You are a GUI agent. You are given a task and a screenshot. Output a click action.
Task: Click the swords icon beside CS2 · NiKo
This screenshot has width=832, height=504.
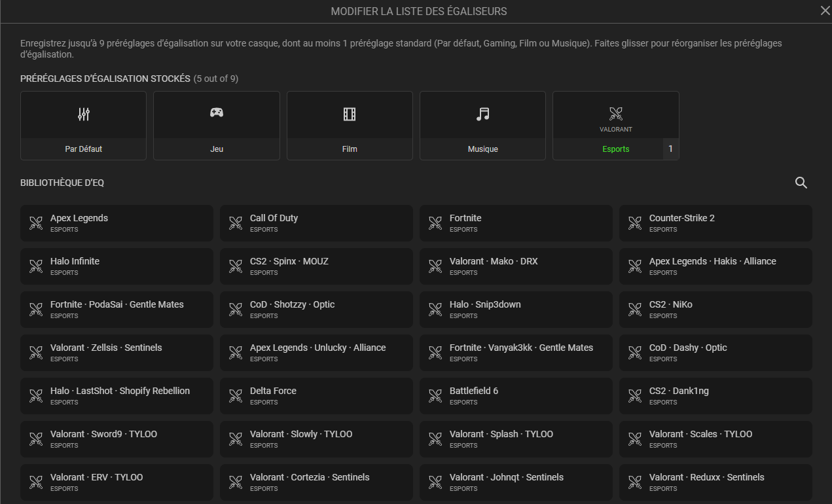click(635, 310)
